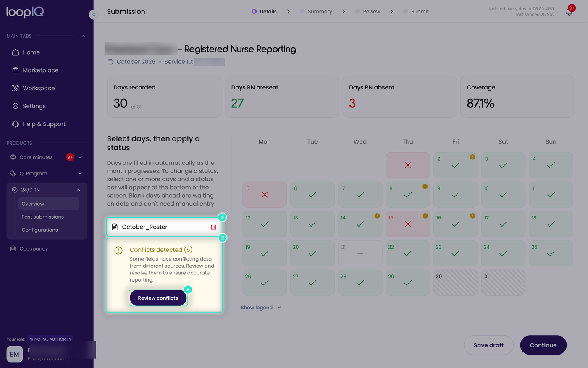Click the Settings gear icon
The height and width of the screenshot is (368, 588).
click(x=16, y=106)
